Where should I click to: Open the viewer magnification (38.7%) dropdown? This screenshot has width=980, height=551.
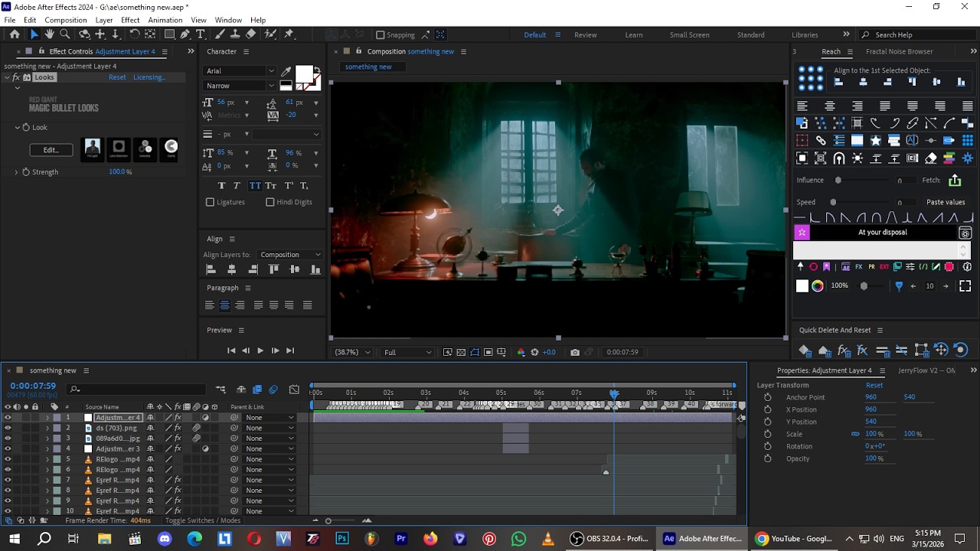click(x=352, y=352)
